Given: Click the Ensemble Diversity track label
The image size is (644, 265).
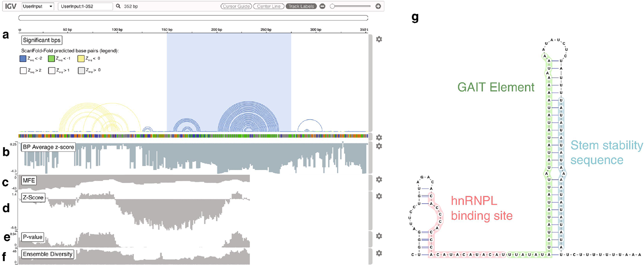Looking at the screenshot, I should pyautogui.click(x=48, y=254).
